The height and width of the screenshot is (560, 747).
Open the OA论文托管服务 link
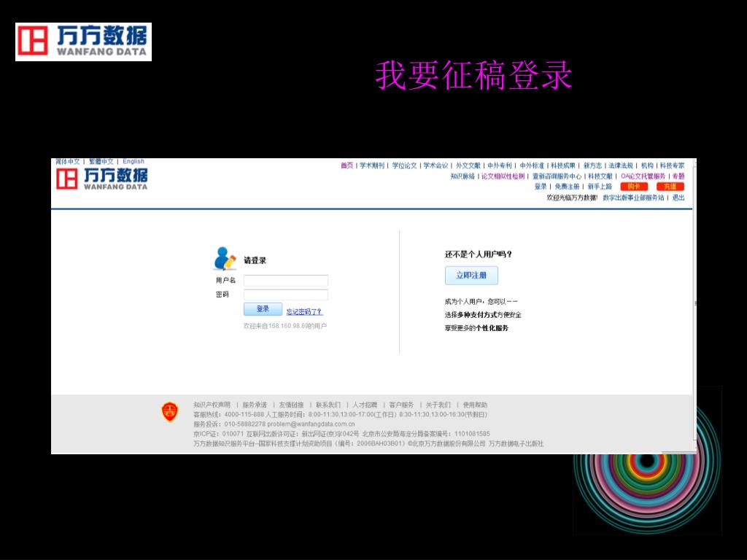[643, 176]
